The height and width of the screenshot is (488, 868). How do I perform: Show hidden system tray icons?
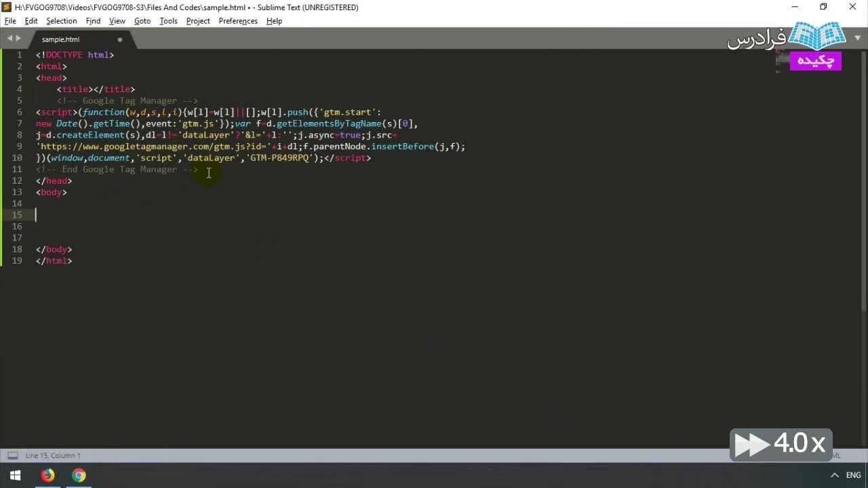[x=835, y=475]
